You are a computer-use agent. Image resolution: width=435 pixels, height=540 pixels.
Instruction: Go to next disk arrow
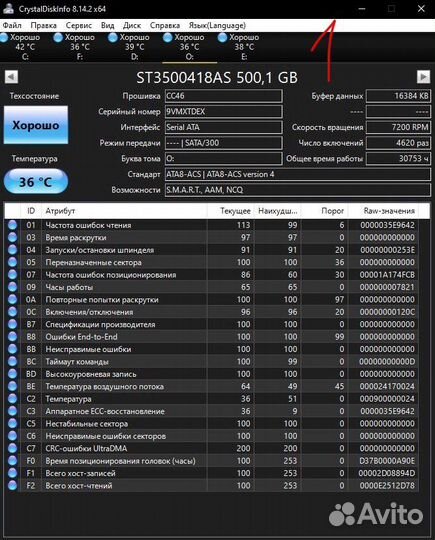click(423, 76)
